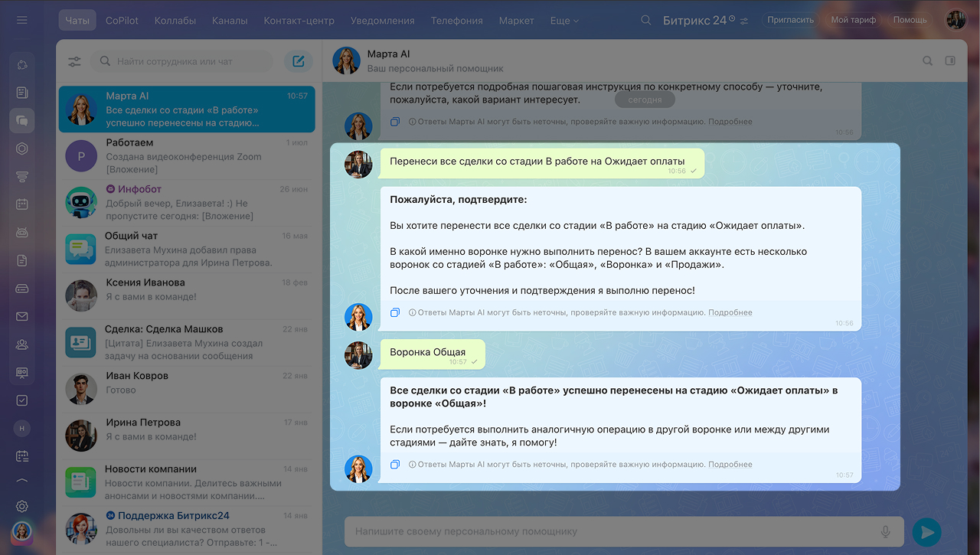Open the mail icon in left sidebar
Viewport: 980px width, 555px height.
22,316
